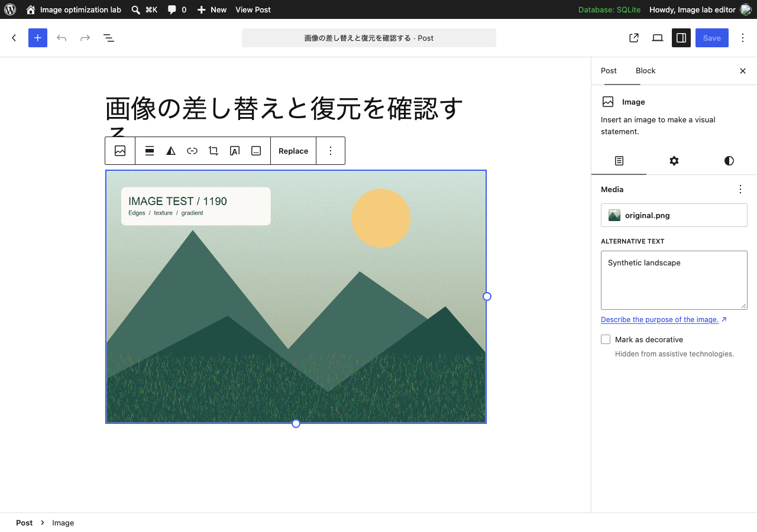Apply a duotone filter
This screenshot has width=757, height=532.
pos(171,151)
